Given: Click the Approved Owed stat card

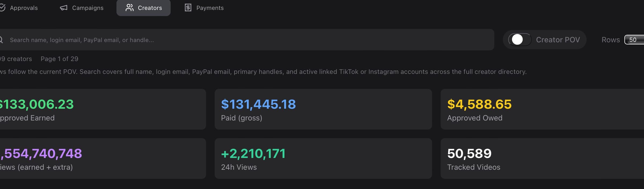Looking at the screenshot, I should pyautogui.click(x=542, y=109).
